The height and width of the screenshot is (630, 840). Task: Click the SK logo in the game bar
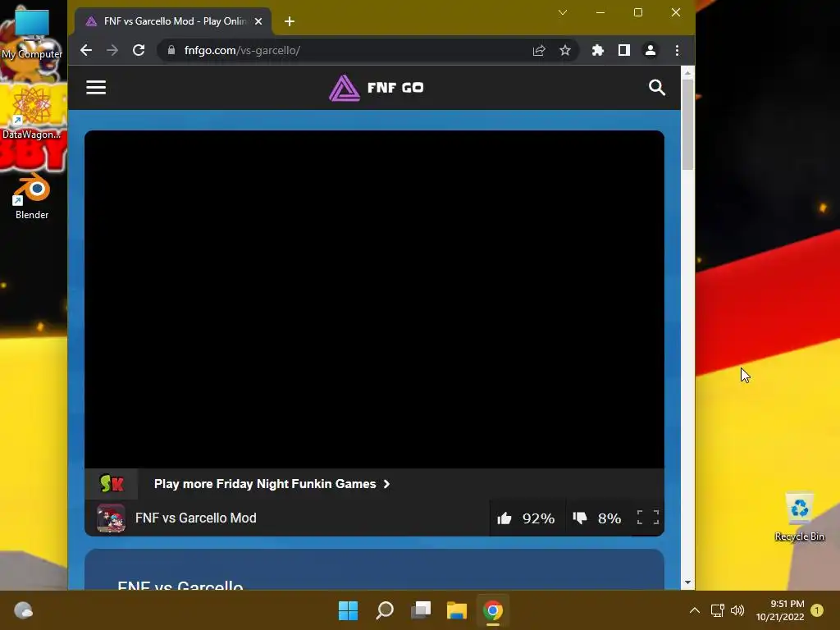tap(112, 484)
